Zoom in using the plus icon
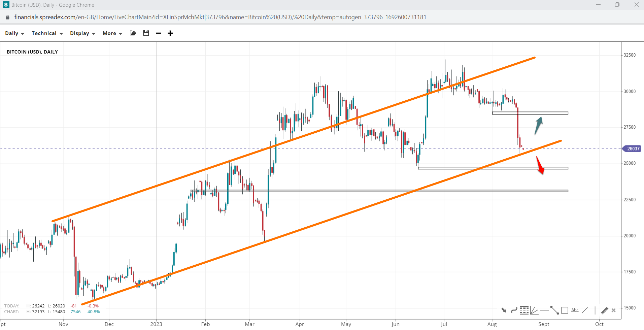 (x=170, y=33)
